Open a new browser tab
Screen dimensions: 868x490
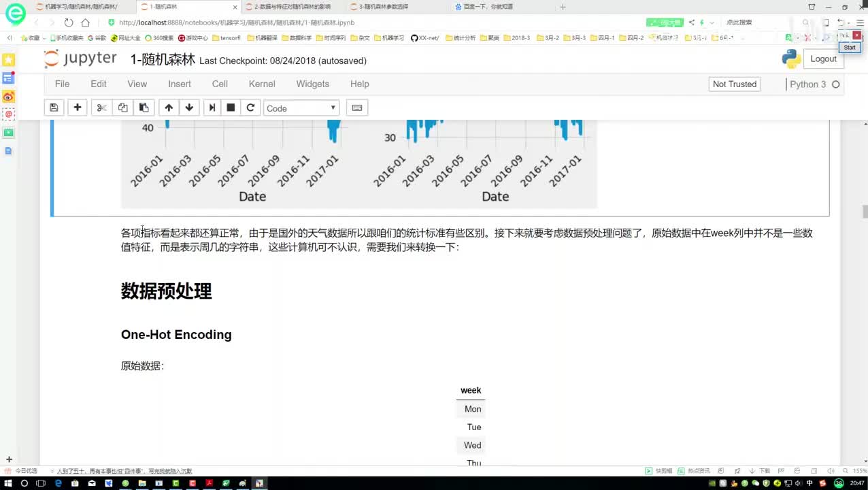tap(563, 7)
